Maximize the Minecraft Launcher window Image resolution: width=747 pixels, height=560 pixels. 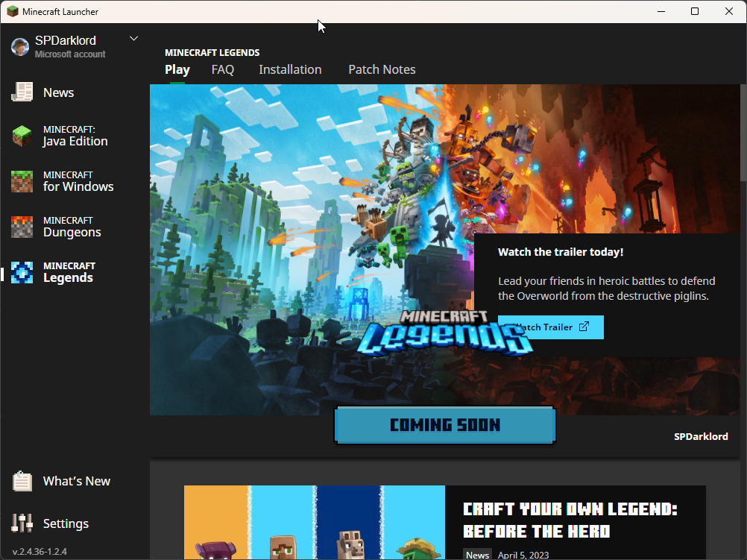695,11
